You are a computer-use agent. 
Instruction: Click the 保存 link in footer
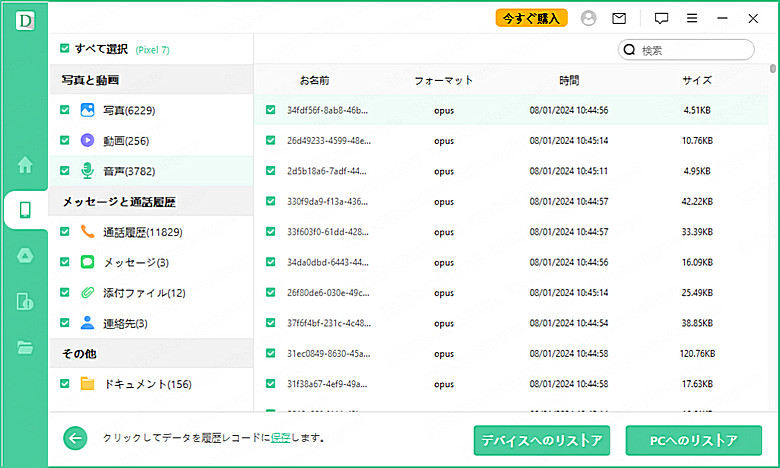point(281,438)
